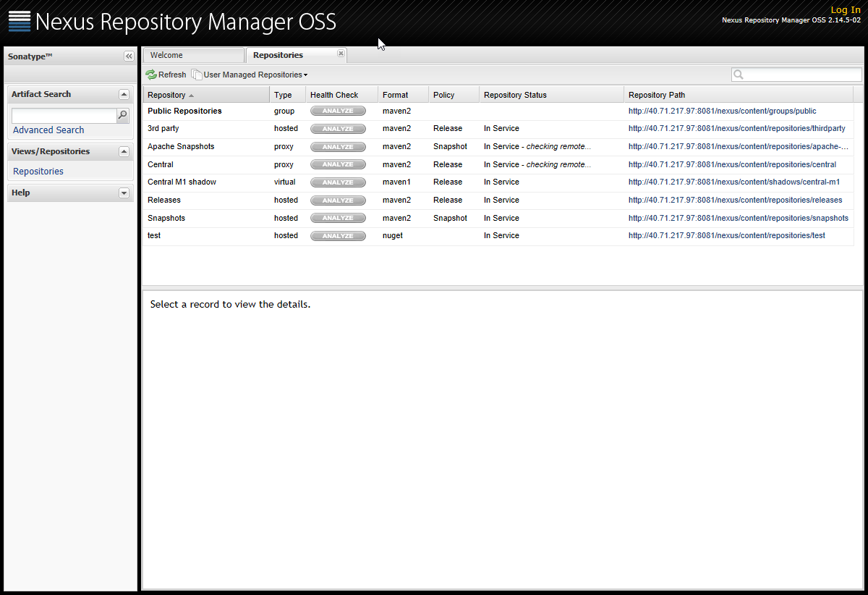Click the User Managed Repositories page icon

(197, 75)
